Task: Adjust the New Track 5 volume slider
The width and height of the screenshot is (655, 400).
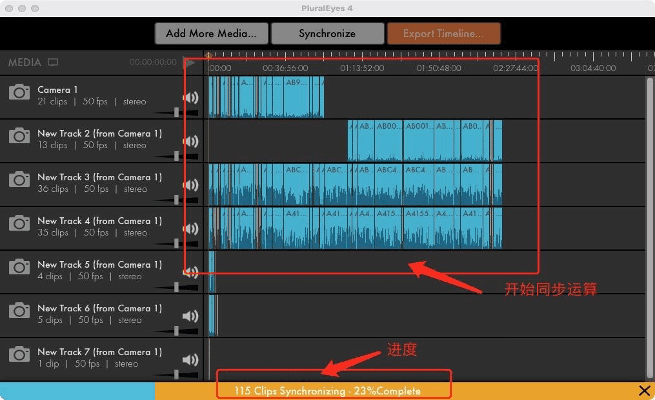Action: 176,287
